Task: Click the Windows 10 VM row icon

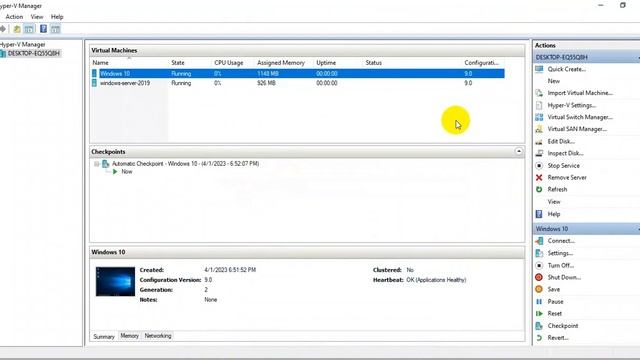Action: [x=94, y=73]
